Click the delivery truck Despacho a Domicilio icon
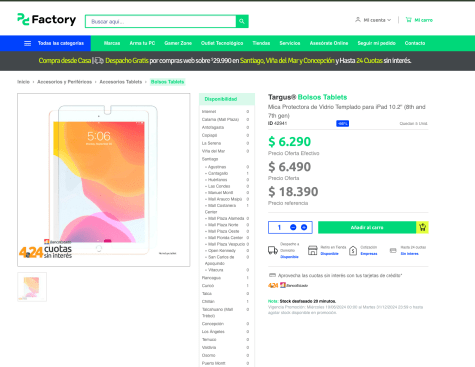475x367 pixels. (x=273, y=250)
